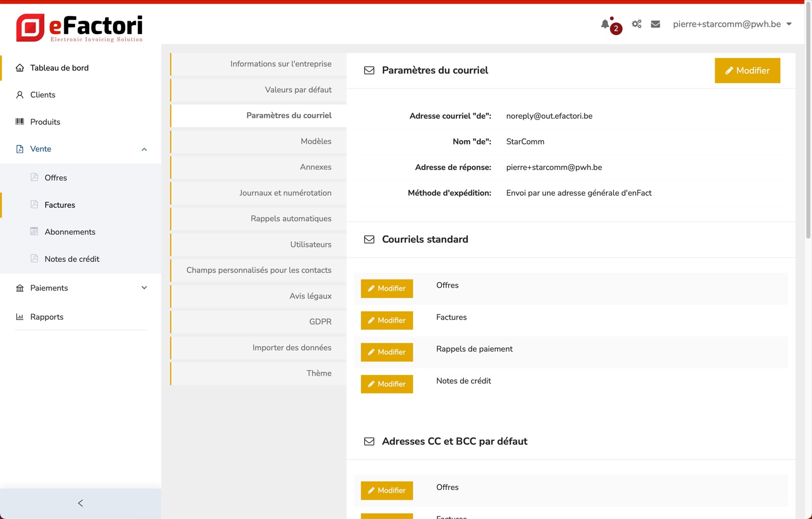The width and height of the screenshot is (812, 519).
Task: Collapse the Vente menu section
Action: pyautogui.click(x=144, y=150)
